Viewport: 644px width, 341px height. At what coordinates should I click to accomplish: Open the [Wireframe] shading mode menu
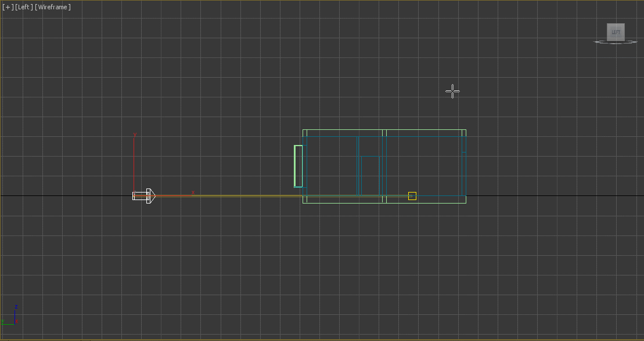pos(52,7)
